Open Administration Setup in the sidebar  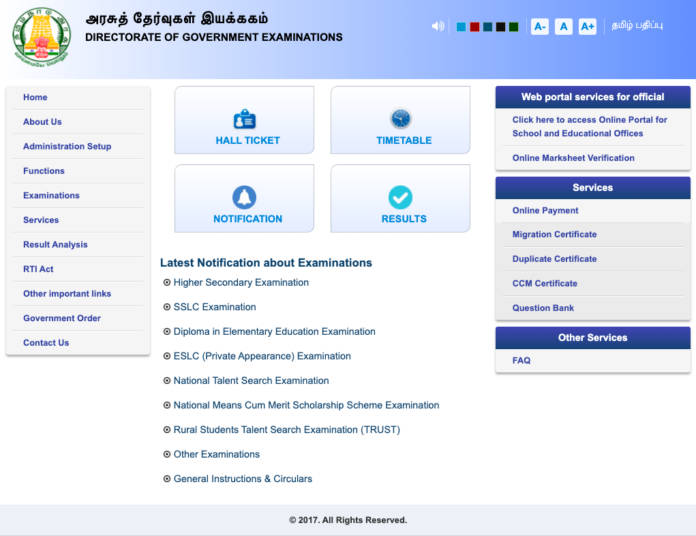pos(67,146)
